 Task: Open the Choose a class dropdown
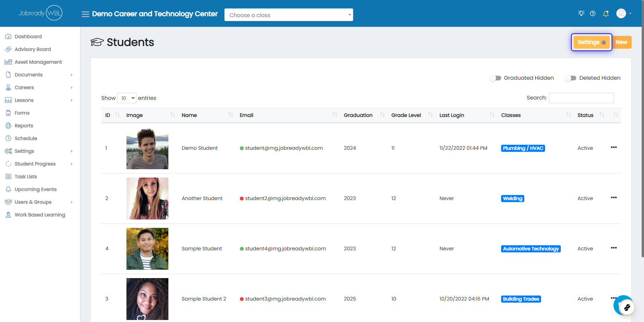point(289,15)
